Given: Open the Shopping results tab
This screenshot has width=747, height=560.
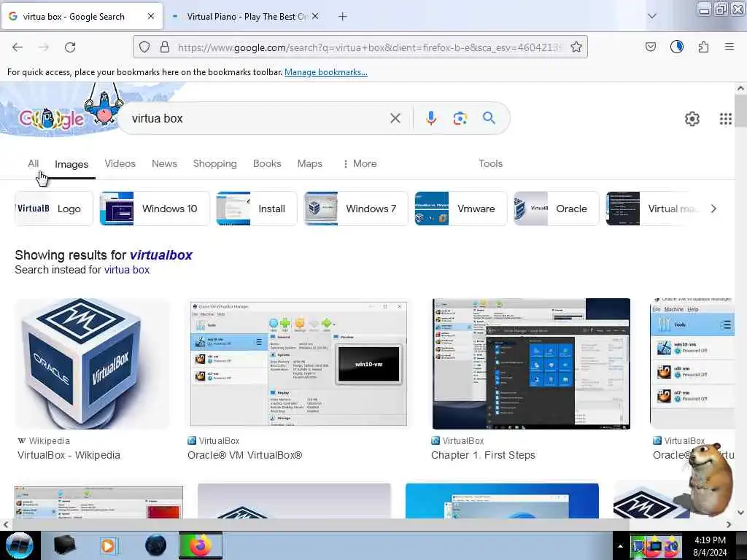Looking at the screenshot, I should [x=215, y=163].
